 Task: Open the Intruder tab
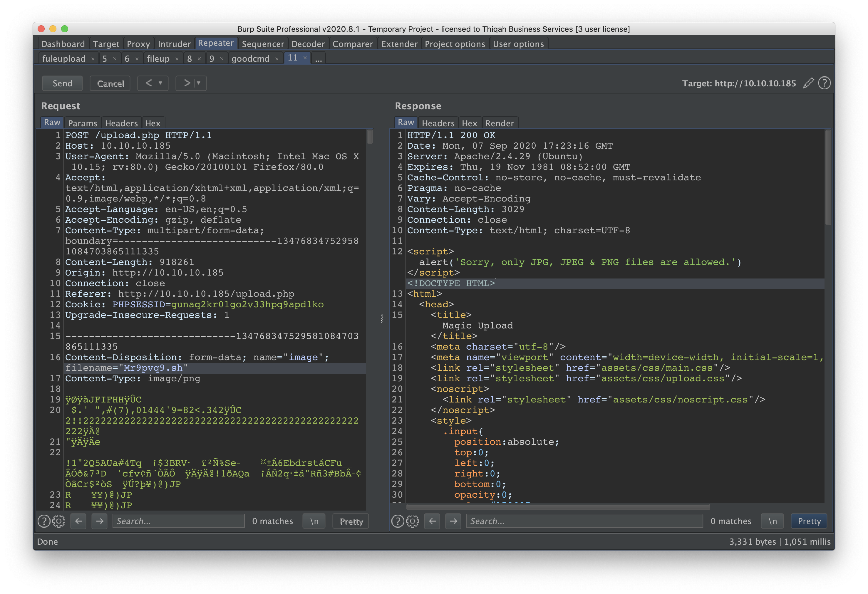(174, 44)
